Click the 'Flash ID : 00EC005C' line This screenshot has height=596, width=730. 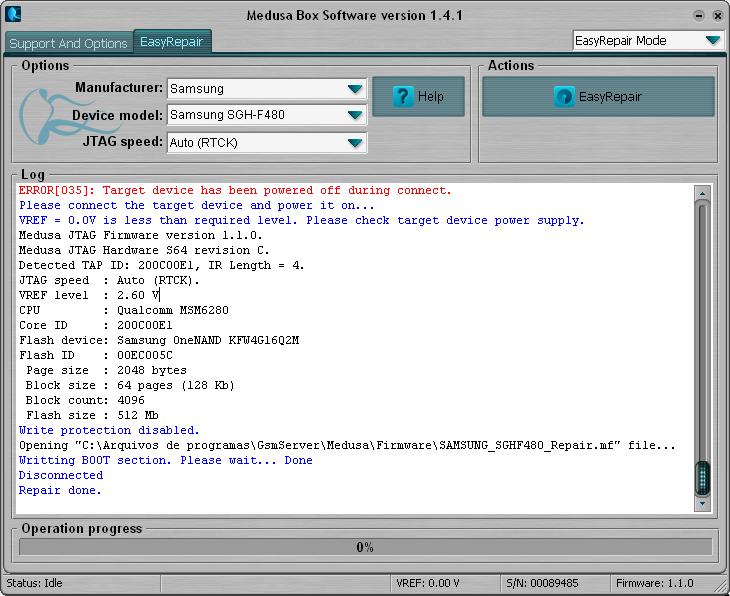pos(95,355)
